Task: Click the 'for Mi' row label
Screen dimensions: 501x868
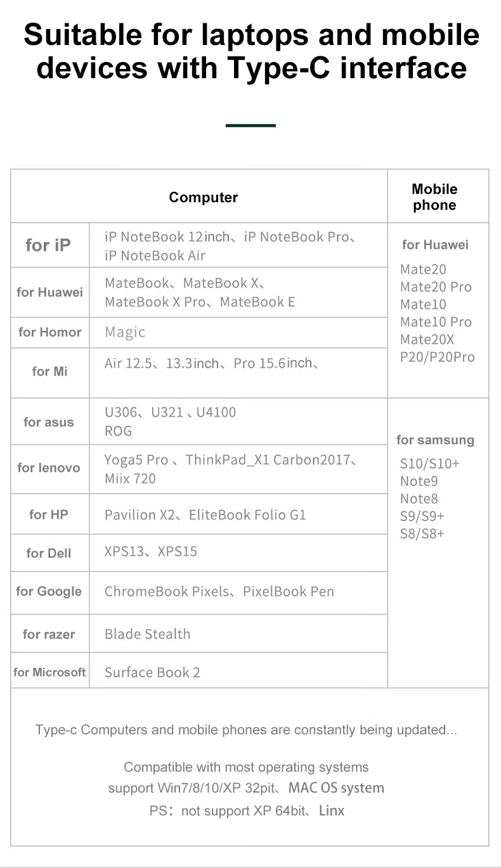Action: 49,371
